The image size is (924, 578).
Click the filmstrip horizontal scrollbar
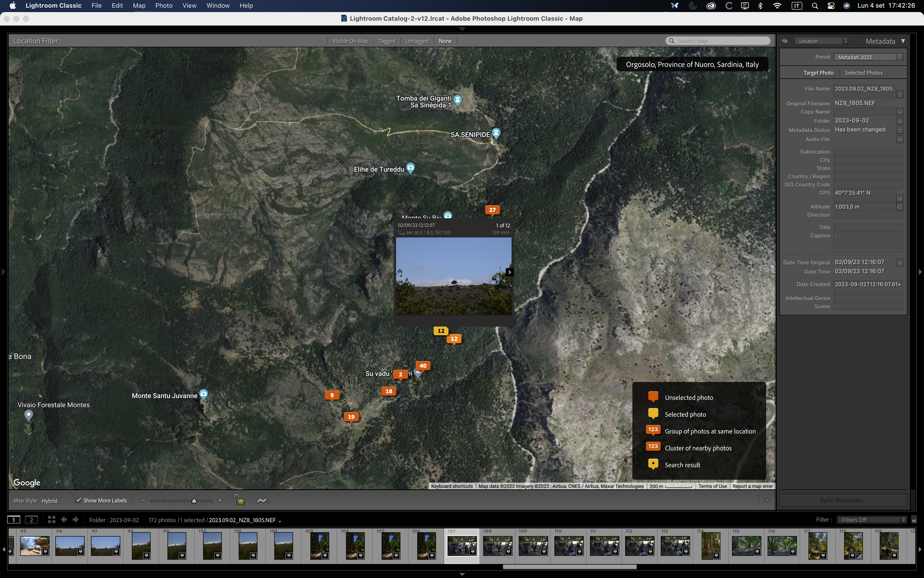569,567
